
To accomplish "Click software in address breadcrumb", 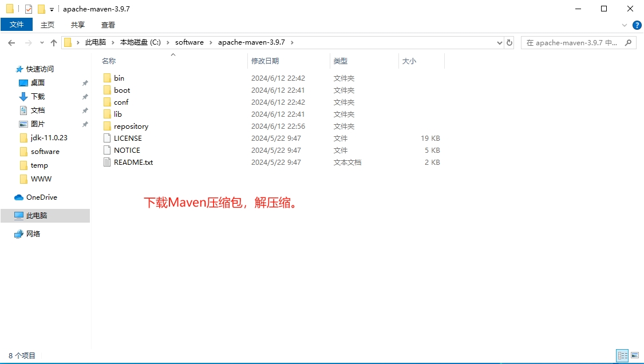I will [189, 42].
